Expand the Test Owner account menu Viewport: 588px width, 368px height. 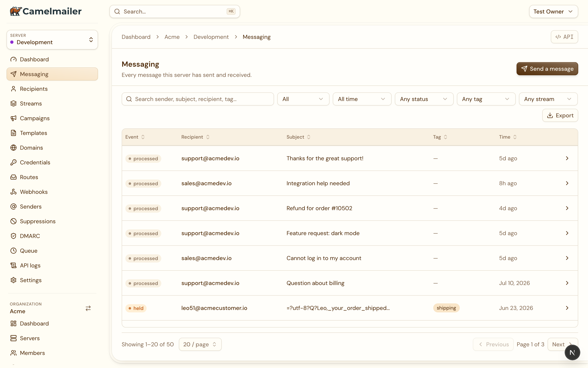point(553,11)
